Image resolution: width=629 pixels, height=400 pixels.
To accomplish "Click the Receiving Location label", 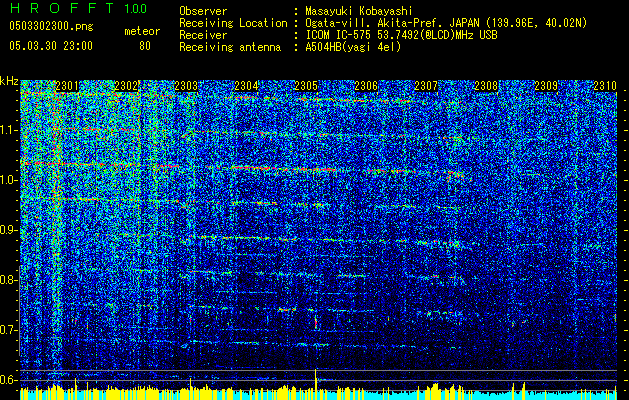I will [x=233, y=23].
